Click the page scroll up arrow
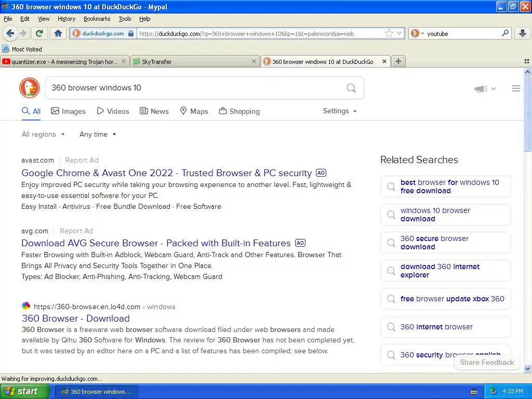This screenshot has width=532, height=399. (x=527, y=72)
